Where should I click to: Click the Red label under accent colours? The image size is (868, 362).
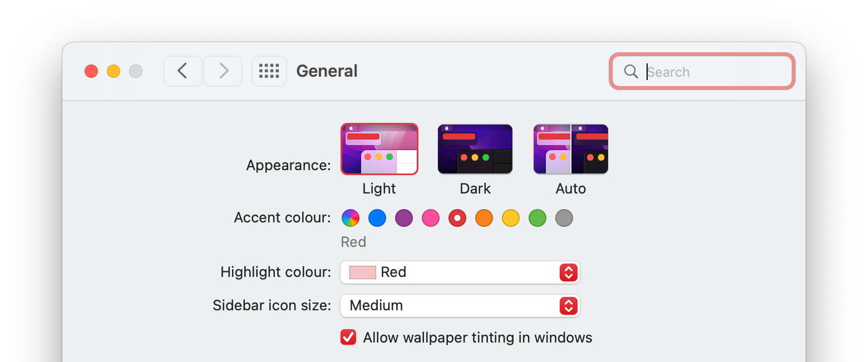pos(353,242)
